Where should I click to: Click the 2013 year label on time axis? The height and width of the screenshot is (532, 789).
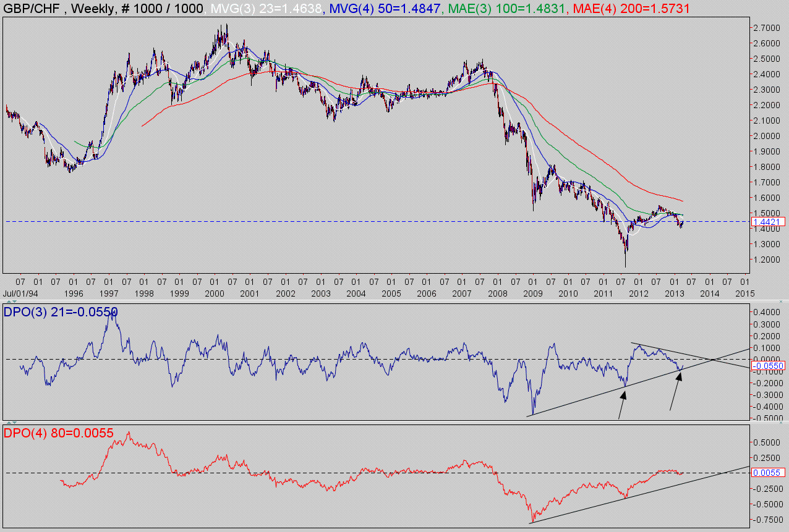[675, 293]
